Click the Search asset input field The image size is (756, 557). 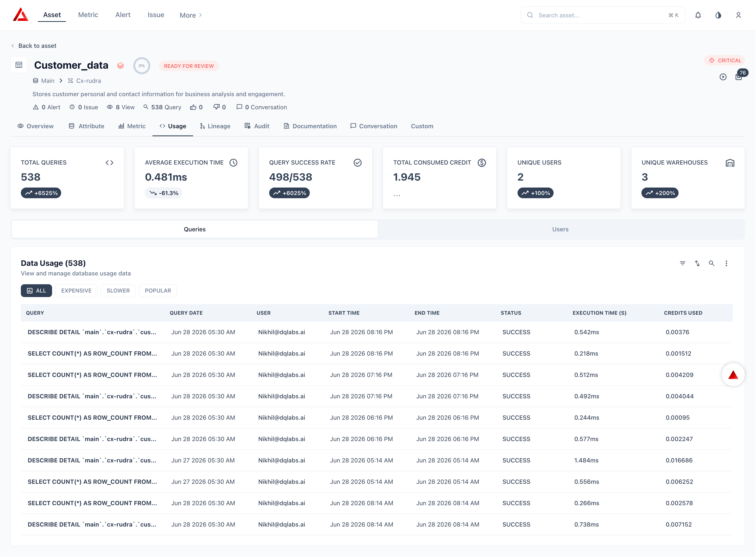click(603, 15)
